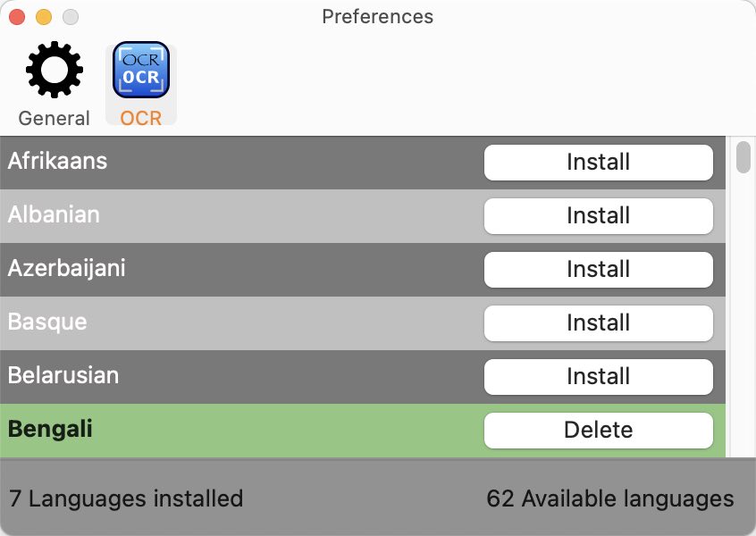This screenshot has height=536, width=756.
Task: Install the Azerbaijani language pack
Action: point(599,270)
